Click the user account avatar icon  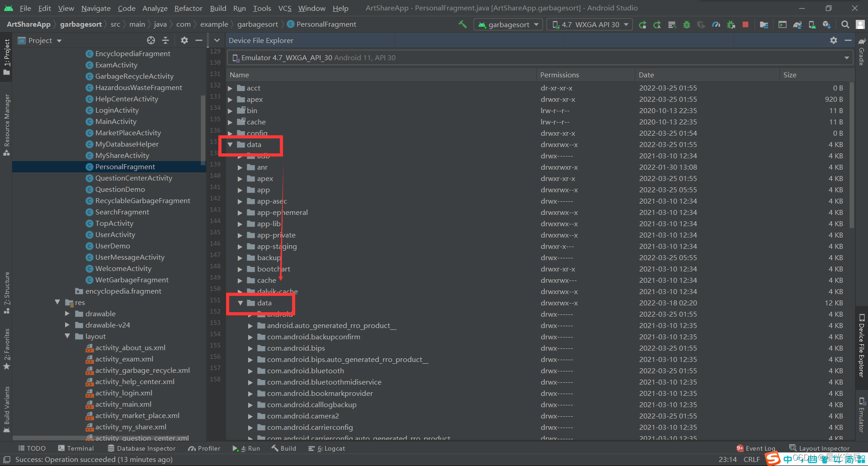860,24
